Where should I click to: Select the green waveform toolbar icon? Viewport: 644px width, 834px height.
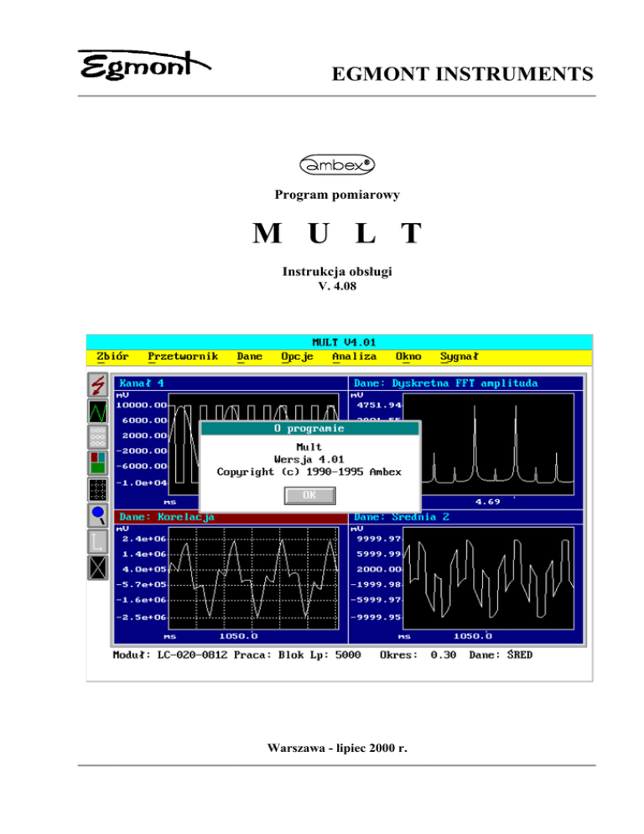tap(99, 411)
